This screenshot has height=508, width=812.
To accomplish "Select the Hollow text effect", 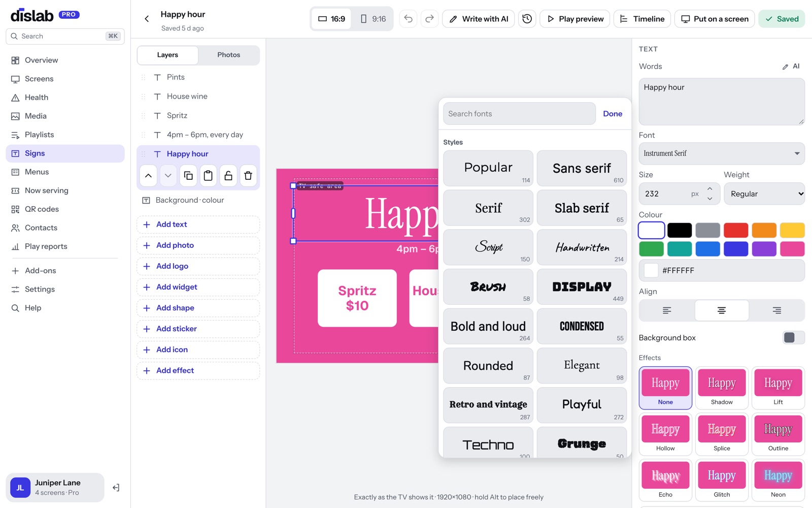I will 665,434.
